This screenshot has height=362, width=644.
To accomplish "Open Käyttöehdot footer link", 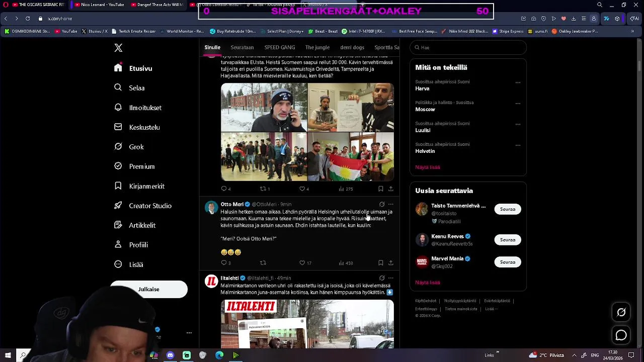I will 426,301.
